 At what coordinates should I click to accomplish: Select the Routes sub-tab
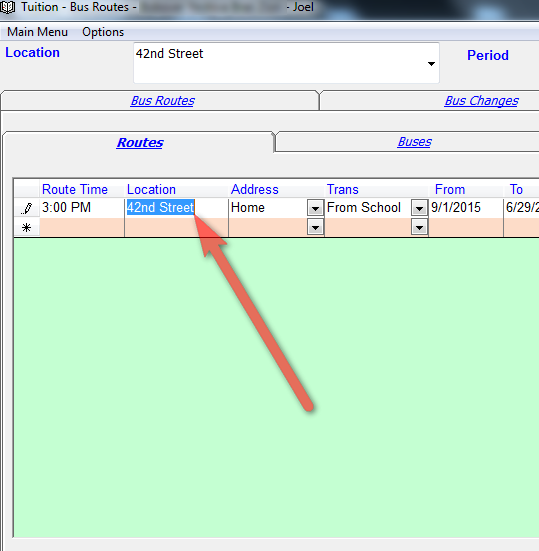coord(140,143)
